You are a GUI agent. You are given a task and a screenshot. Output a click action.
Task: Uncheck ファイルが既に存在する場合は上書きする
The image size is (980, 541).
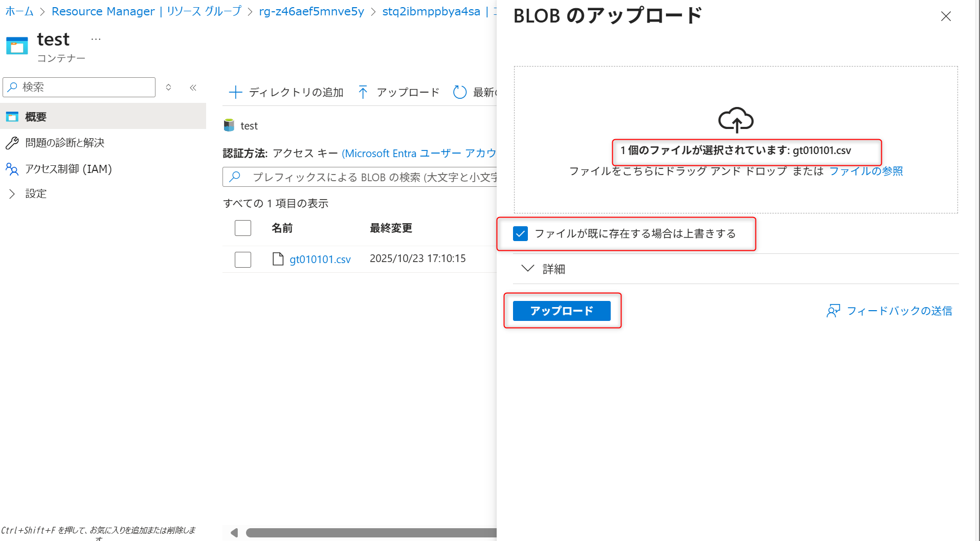(x=520, y=233)
